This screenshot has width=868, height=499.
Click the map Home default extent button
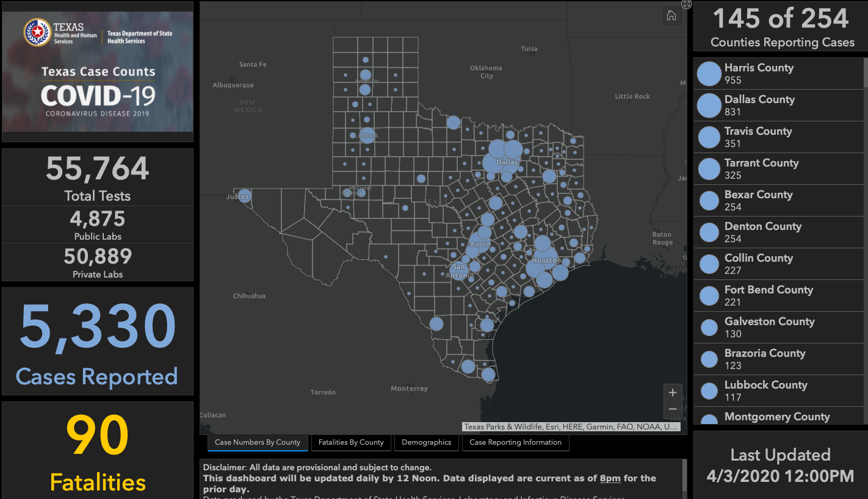point(671,16)
